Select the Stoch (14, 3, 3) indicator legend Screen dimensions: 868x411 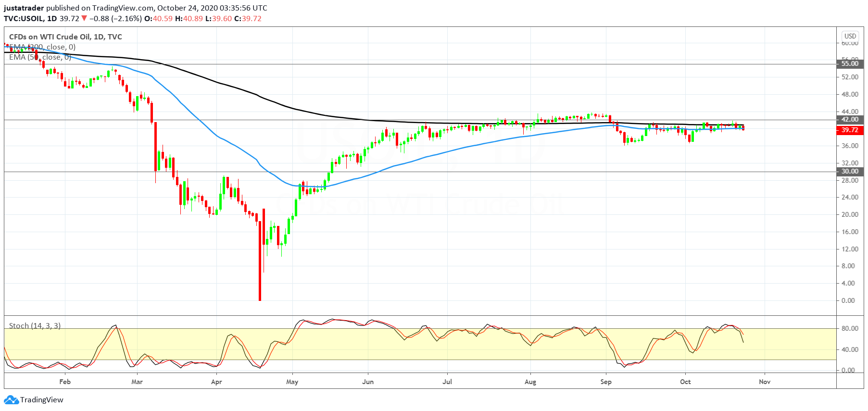point(35,326)
